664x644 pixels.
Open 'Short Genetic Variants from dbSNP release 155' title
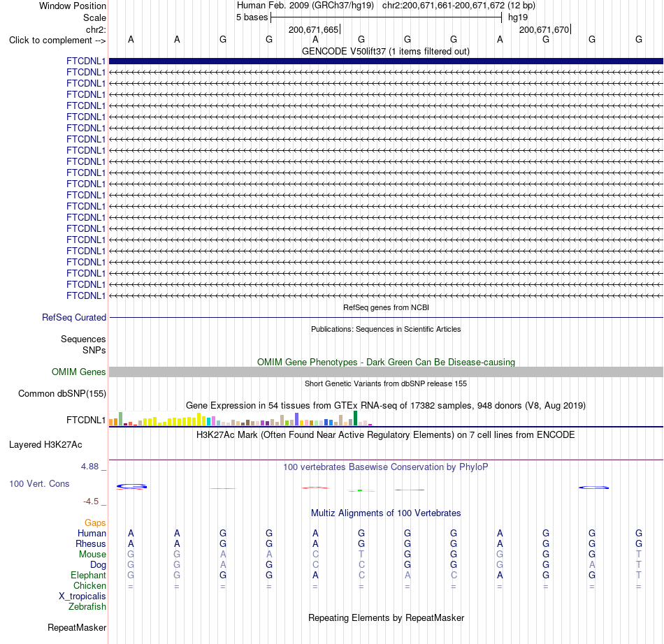pyautogui.click(x=386, y=383)
